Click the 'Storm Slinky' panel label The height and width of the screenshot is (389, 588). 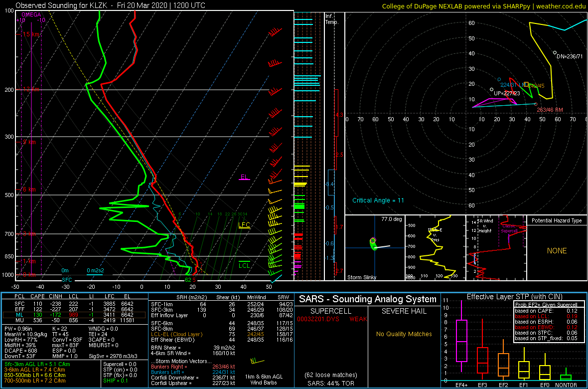click(x=361, y=277)
